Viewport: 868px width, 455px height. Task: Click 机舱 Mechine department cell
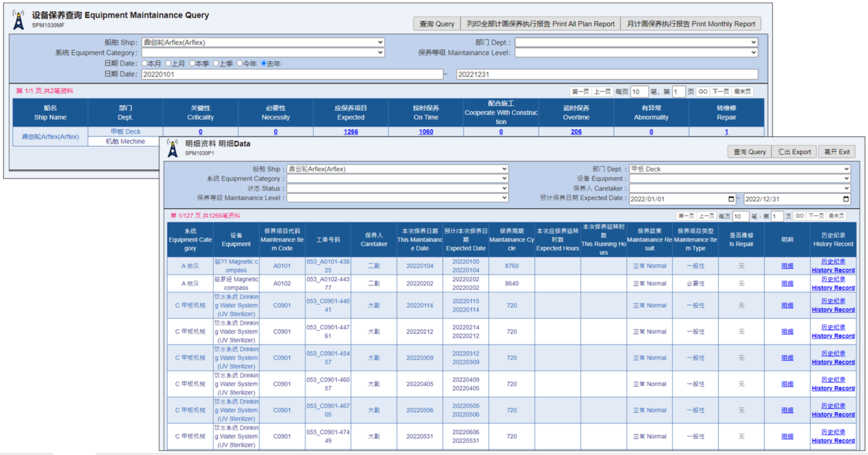tap(126, 141)
